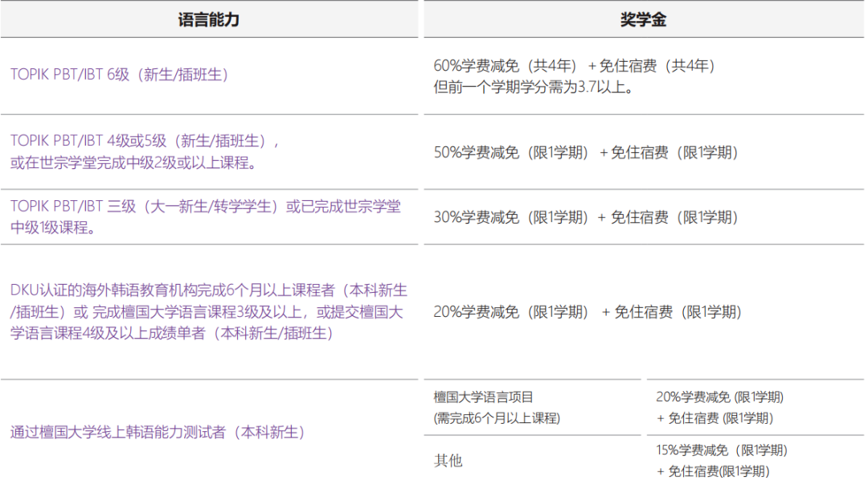The image size is (868, 485).
Task: Click the 语言能力 column header
Action: [209, 20]
